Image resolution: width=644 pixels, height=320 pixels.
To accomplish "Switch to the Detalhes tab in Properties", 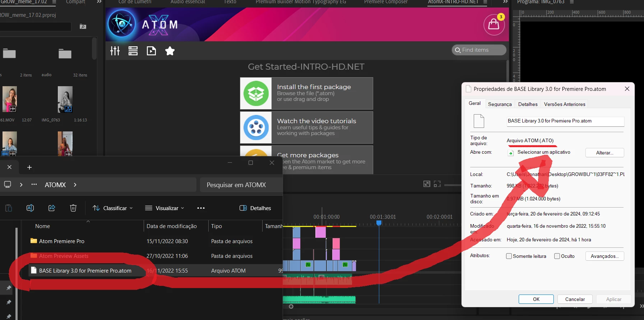I will tap(528, 104).
